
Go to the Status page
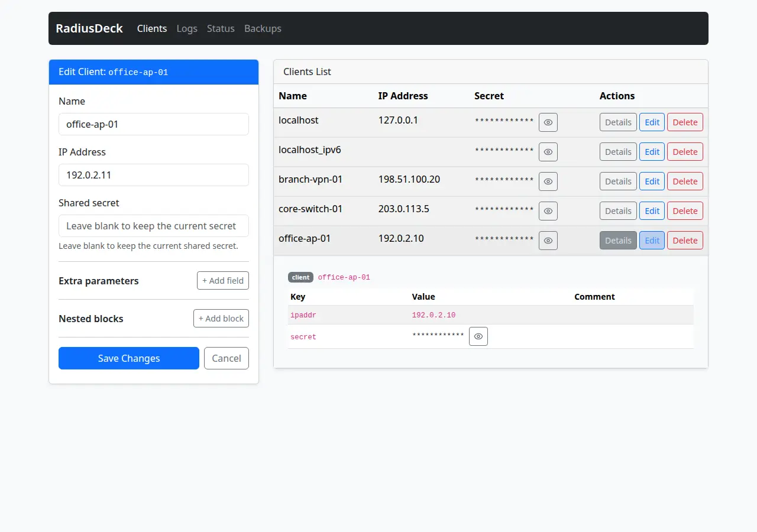tap(221, 28)
